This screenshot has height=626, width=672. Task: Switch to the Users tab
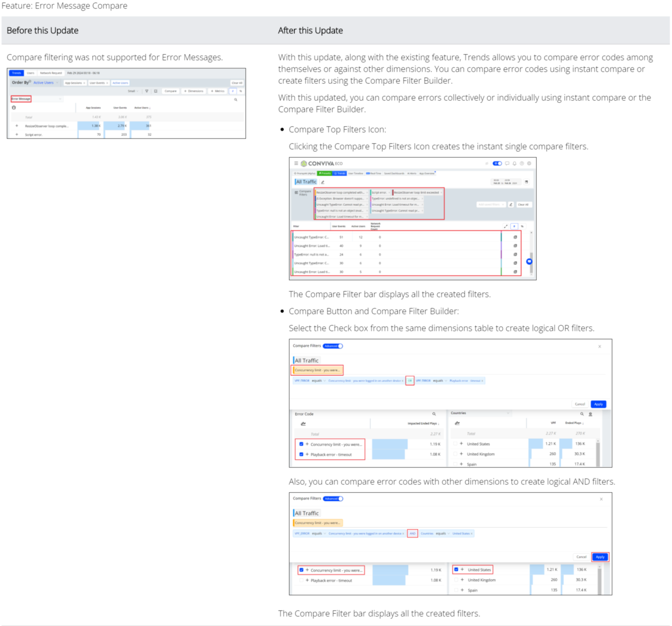[x=30, y=73]
